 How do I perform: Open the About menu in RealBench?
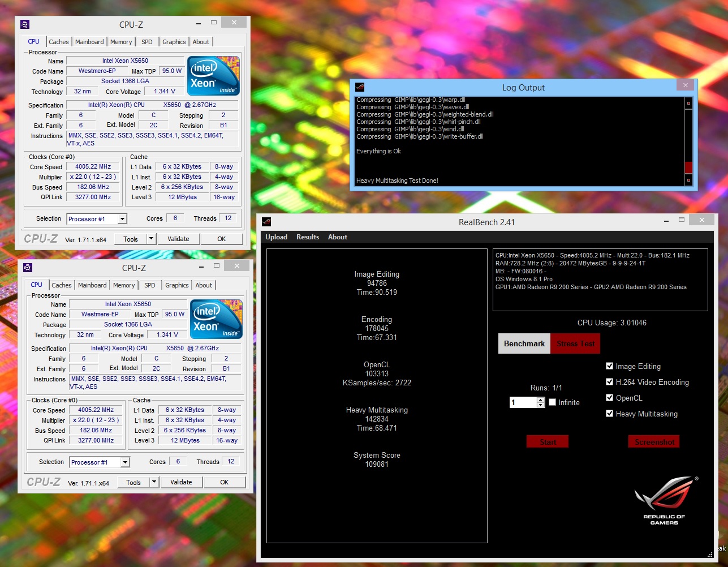point(338,237)
